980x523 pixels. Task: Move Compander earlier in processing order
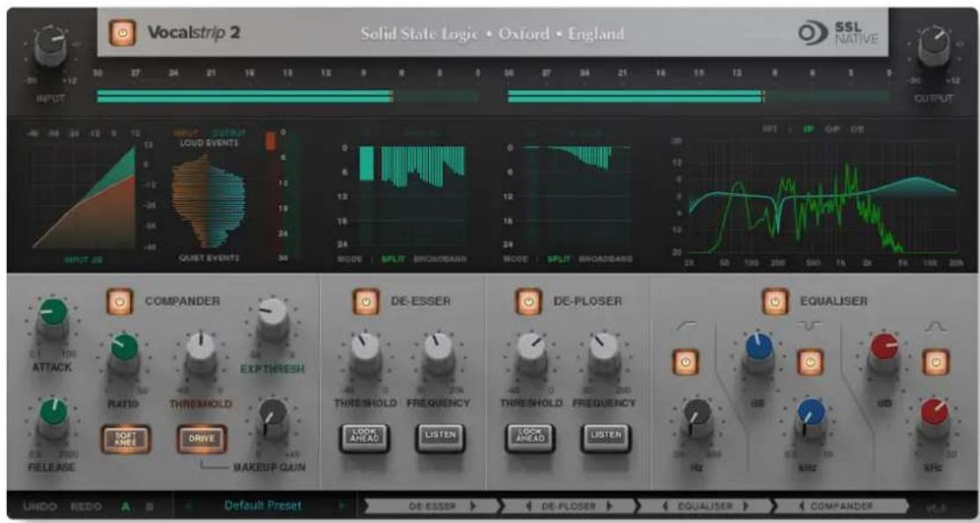click(x=802, y=506)
